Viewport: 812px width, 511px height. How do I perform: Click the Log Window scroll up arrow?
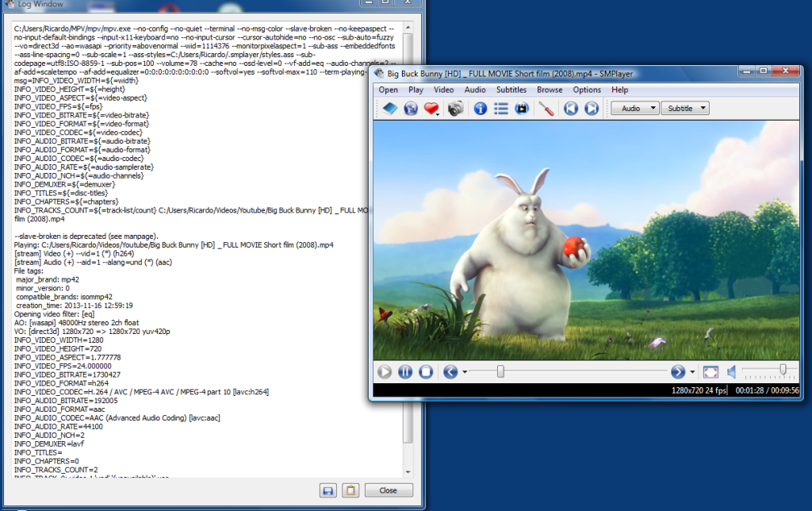(408, 28)
